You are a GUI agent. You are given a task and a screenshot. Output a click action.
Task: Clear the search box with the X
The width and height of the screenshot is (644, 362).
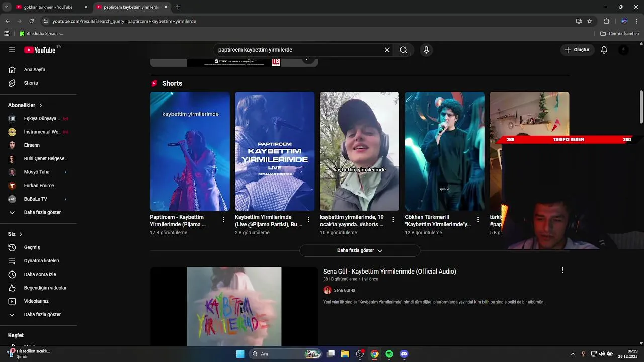point(387,50)
